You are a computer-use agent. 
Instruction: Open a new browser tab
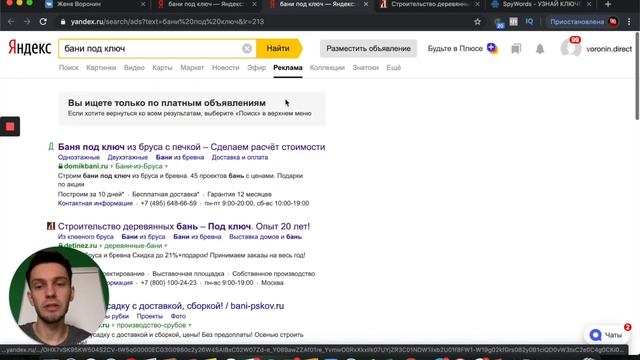(x=608, y=4)
